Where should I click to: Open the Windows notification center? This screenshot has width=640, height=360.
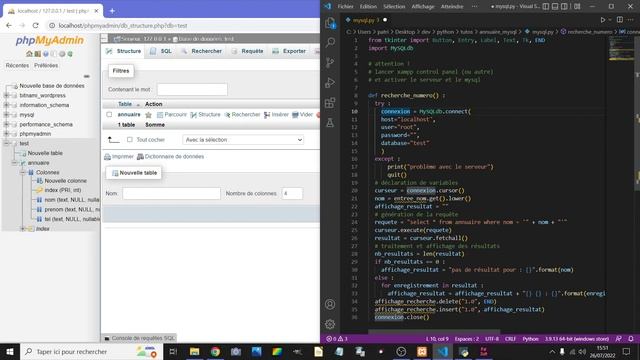(x=626, y=351)
